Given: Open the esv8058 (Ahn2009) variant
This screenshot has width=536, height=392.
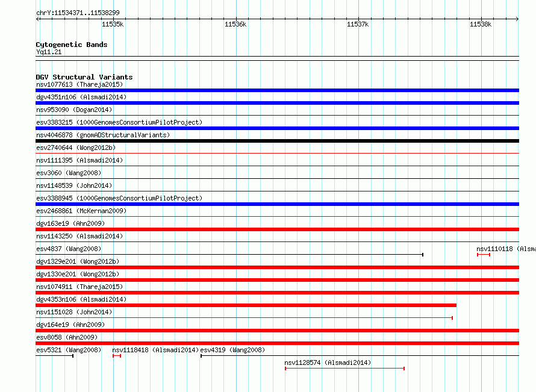Looking at the screenshot, I should pyautogui.click(x=67, y=337).
